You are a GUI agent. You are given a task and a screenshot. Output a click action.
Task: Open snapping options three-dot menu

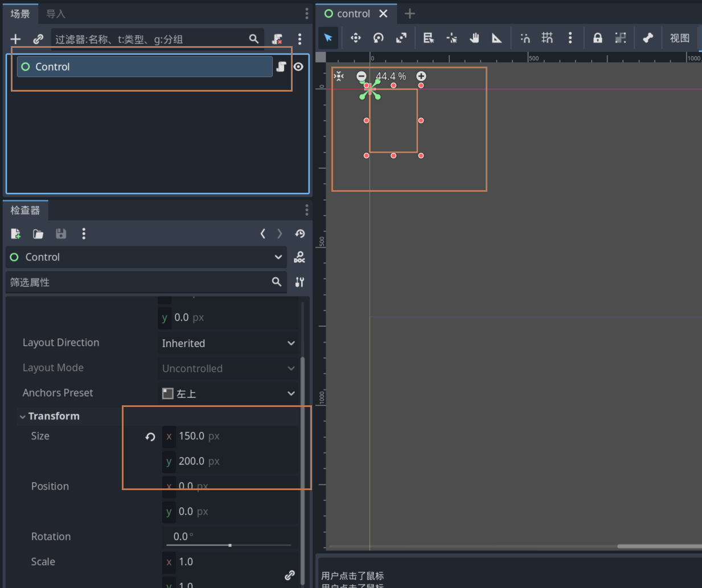pos(570,38)
